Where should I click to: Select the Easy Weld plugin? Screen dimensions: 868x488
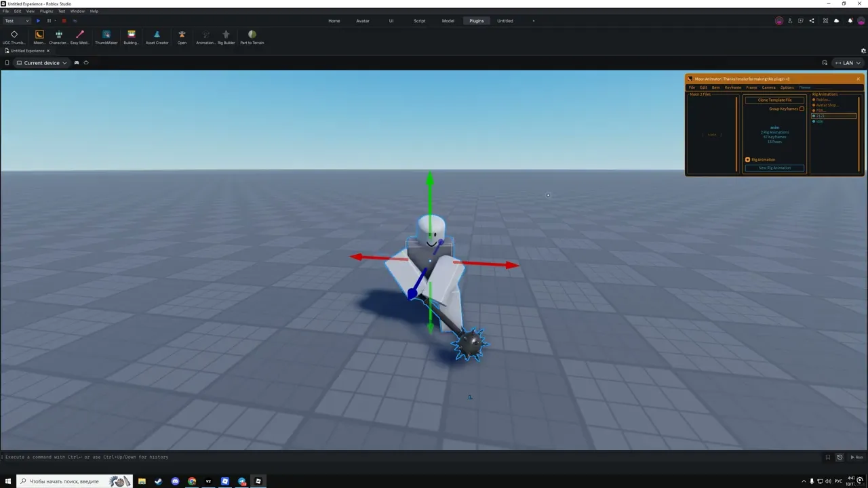click(79, 37)
